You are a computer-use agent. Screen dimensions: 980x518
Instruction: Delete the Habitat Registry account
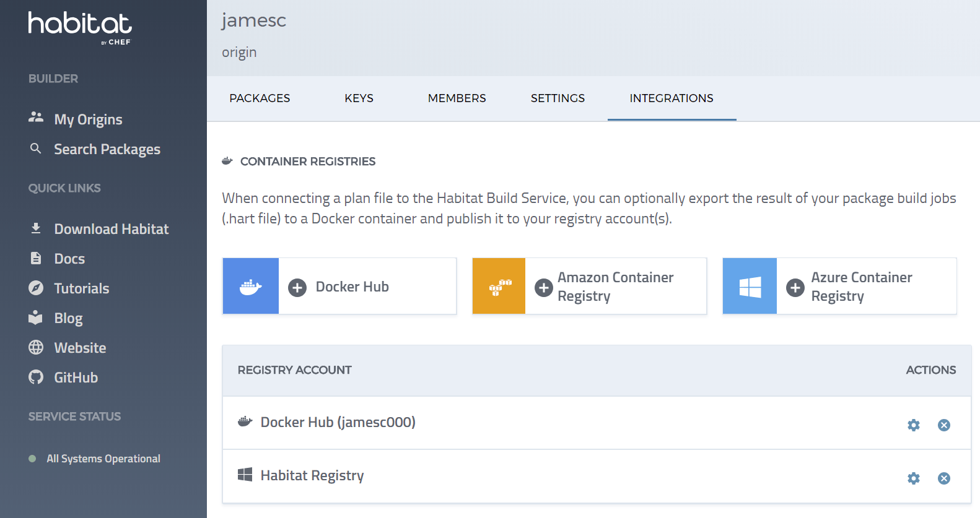point(943,478)
